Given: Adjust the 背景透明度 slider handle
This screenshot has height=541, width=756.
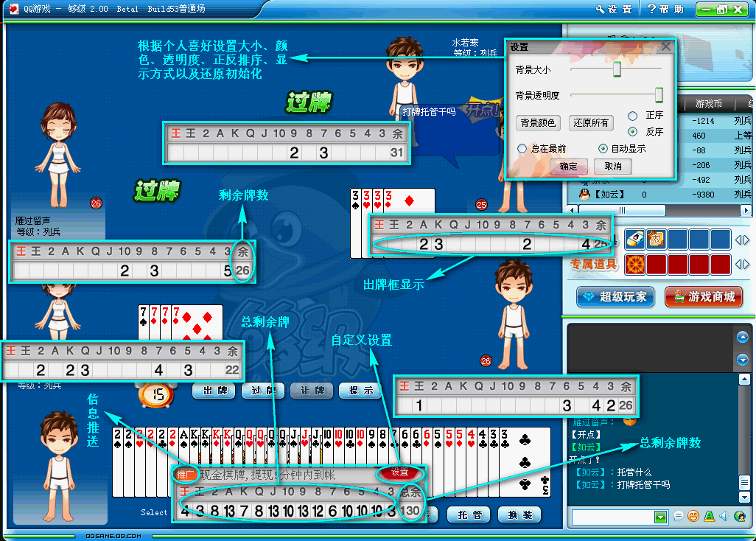Looking at the screenshot, I should pyautogui.click(x=659, y=95).
